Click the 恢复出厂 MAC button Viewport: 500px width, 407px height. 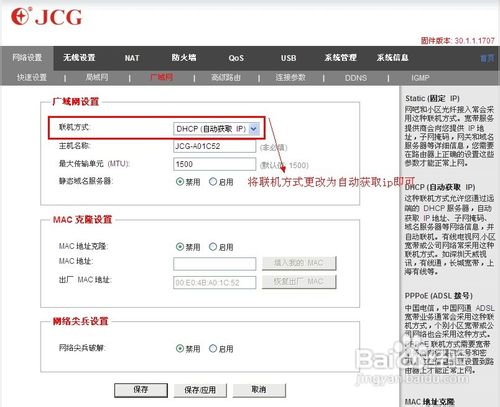299,282
